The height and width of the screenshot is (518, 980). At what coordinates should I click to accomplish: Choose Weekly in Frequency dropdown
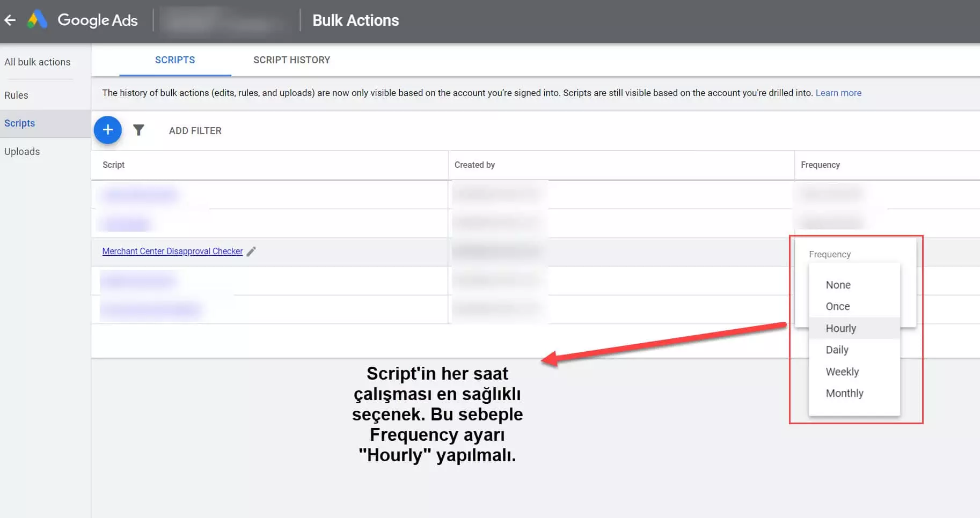point(854,372)
